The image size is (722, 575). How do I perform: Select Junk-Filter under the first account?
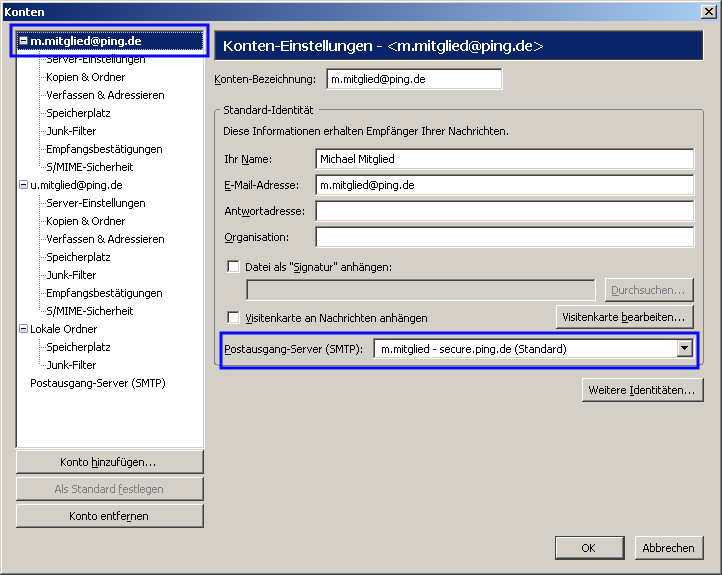(x=71, y=131)
